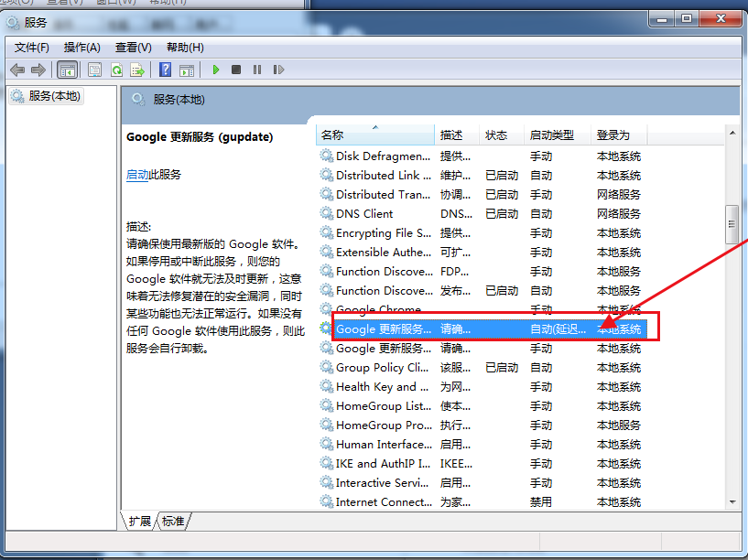Click the gear icon beside Group Policy Client
Screen dimensions: 748x560
coord(326,367)
